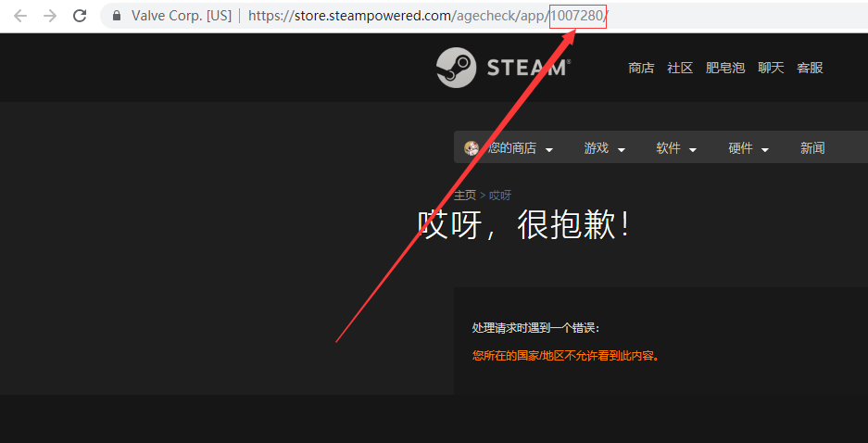Viewport: 868px width, 443px height.
Task: Click the browser back arrow
Action: (20, 16)
